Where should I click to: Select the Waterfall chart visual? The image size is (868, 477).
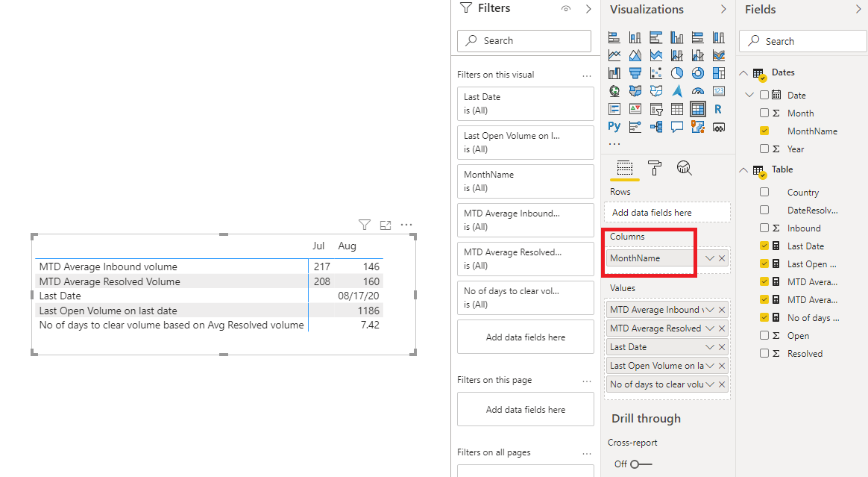pos(614,73)
